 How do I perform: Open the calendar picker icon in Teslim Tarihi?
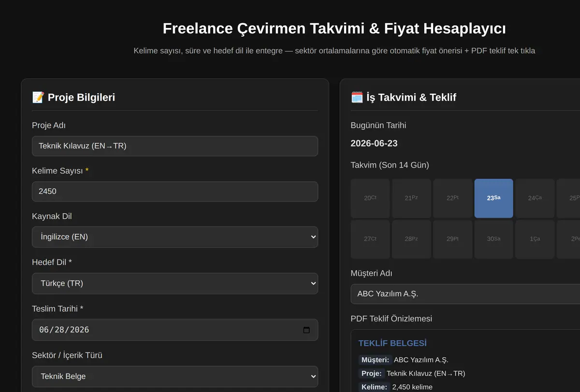pos(306,330)
